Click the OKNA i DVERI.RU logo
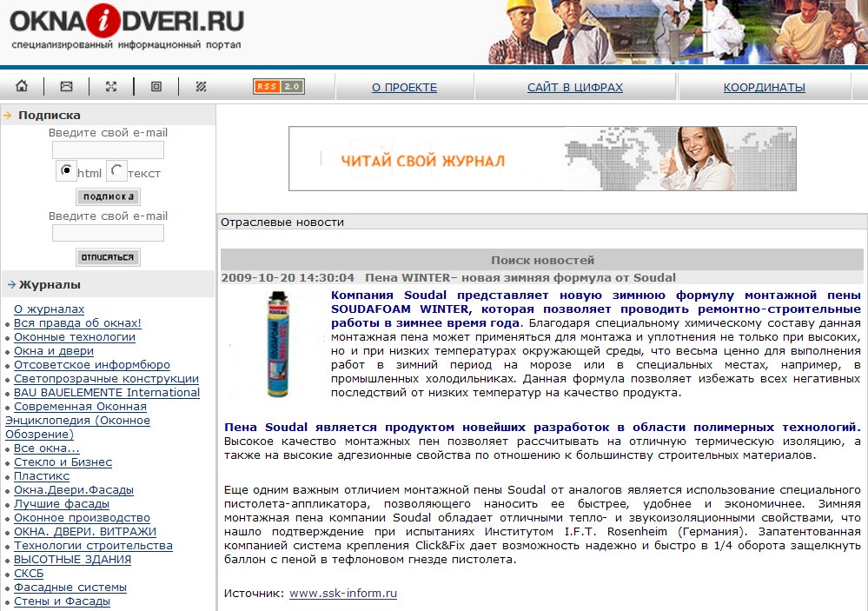The height and width of the screenshot is (611, 868). click(127, 21)
